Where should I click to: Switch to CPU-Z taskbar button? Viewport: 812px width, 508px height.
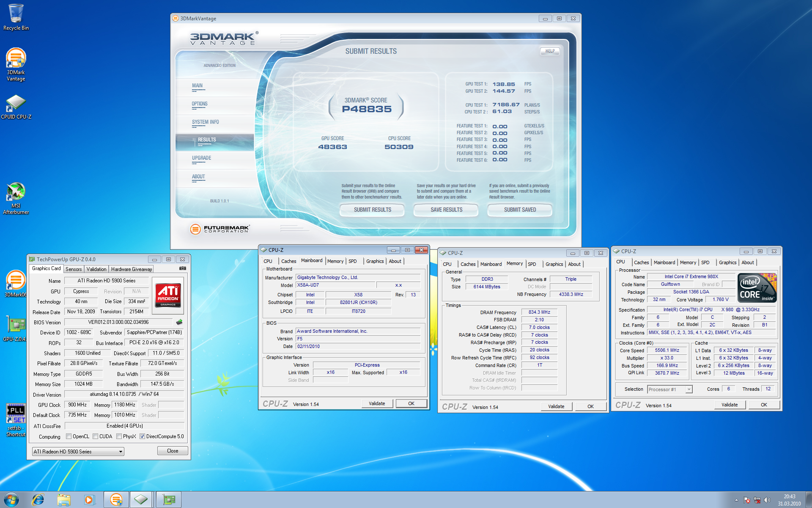[x=141, y=500]
